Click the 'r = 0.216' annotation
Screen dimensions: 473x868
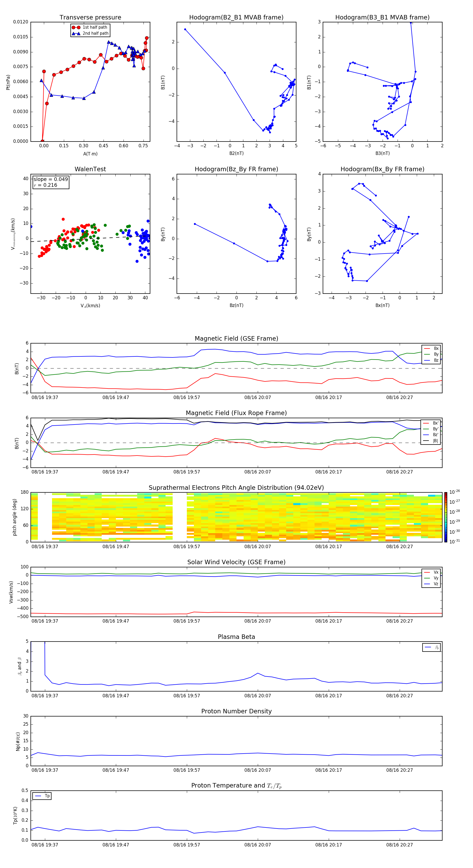click(x=45, y=185)
